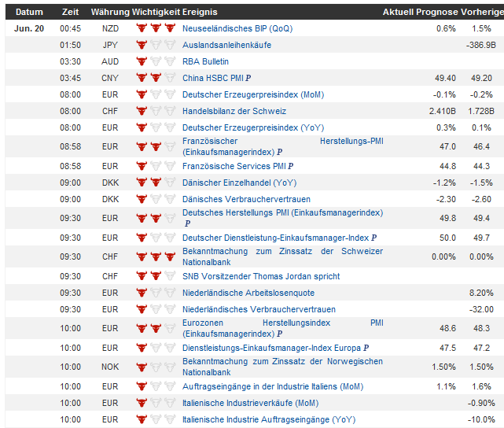Viewport: 504px width, 428px height.
Task: Click second red bull in Eurozonen Herstellungsindex row
Action: point(156,328)
